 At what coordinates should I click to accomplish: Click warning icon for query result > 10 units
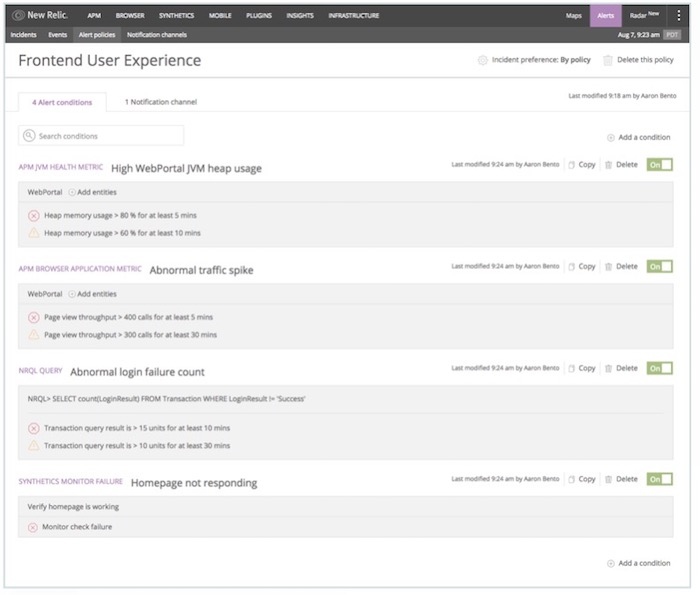click(33, 445)
